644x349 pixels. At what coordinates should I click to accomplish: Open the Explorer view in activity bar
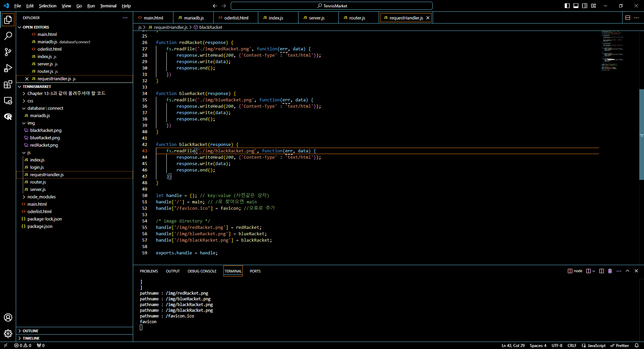8,20
